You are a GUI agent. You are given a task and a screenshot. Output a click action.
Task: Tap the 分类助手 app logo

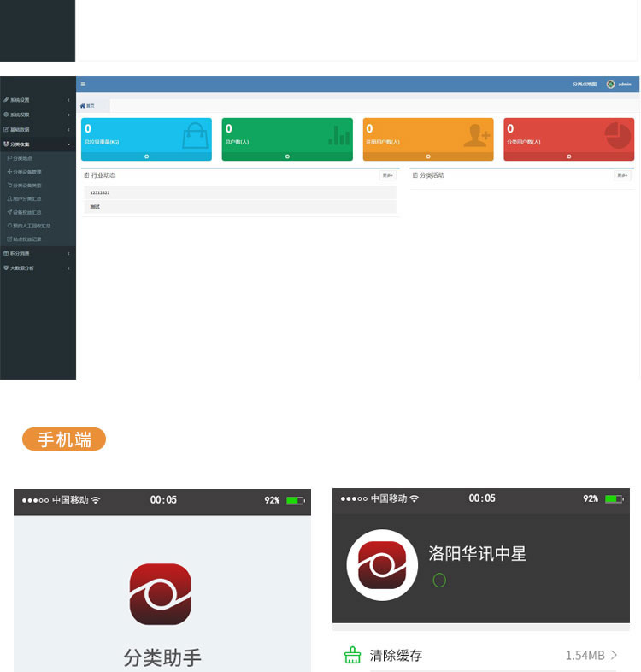pos(161,594)
